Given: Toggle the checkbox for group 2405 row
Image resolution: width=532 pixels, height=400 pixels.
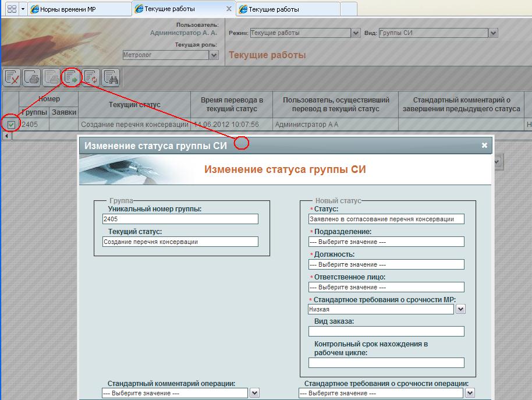Looking at the screenshot, I should tap(11, 124).
